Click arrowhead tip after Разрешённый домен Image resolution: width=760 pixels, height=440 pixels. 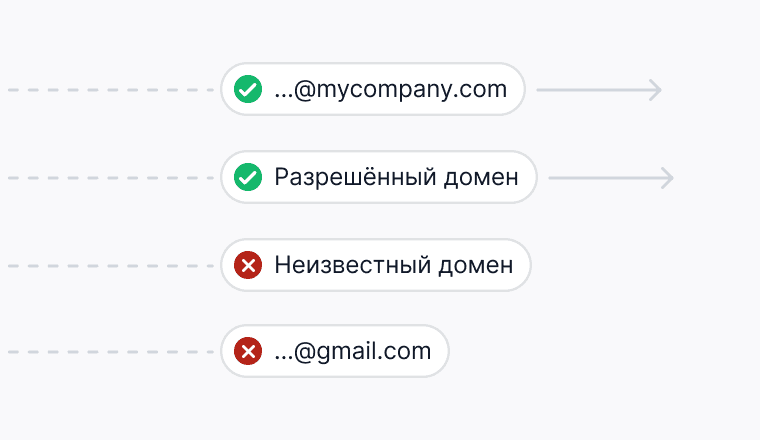tap(671, 178)
